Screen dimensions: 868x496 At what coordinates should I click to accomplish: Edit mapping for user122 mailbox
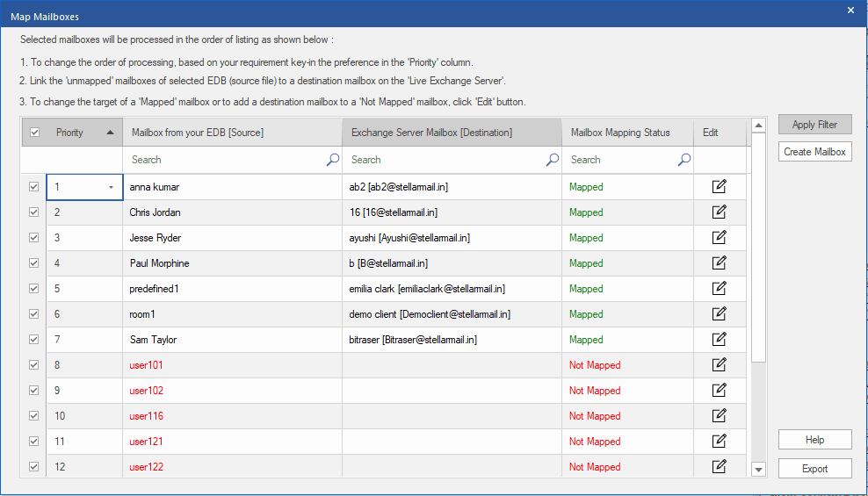(x=719, y=466)
